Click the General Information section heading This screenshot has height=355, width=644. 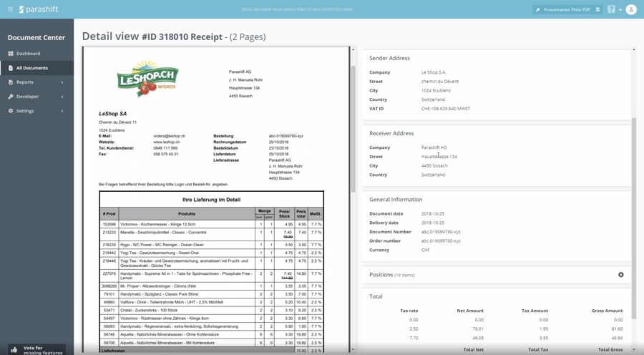[x=396, y=199]
